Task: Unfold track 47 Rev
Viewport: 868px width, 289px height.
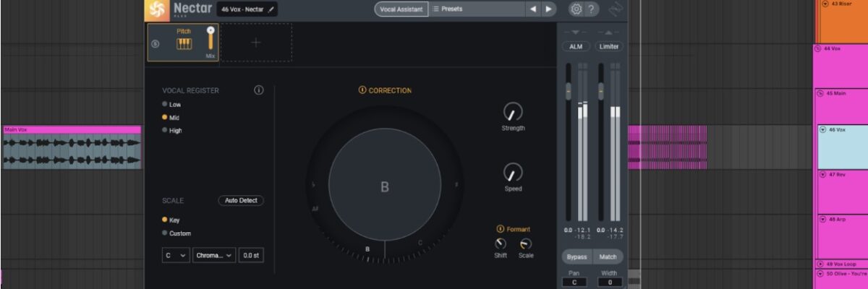Action: coord(822,175)
